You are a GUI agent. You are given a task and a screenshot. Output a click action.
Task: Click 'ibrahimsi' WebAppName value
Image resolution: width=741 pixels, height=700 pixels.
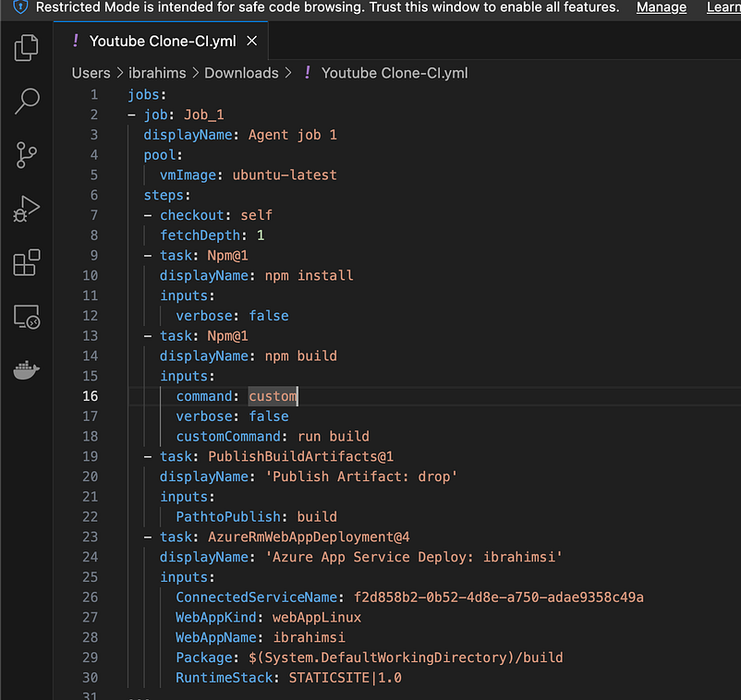(x=310, y=637)
